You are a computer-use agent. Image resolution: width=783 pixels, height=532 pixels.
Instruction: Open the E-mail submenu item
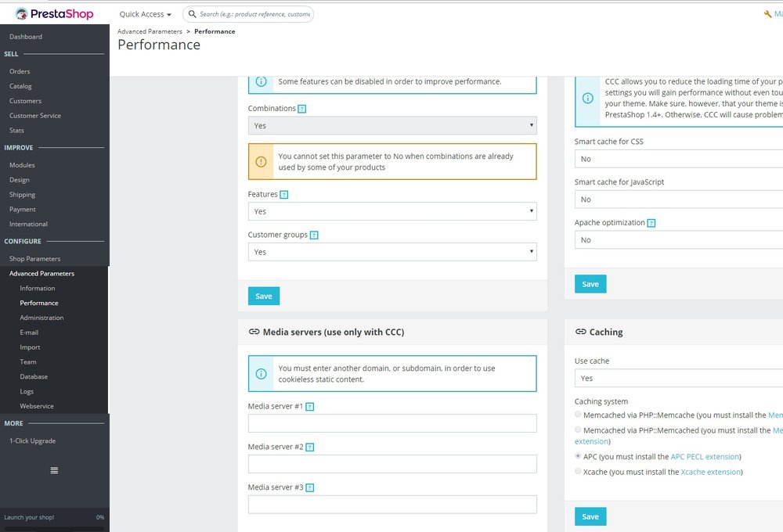29,332
